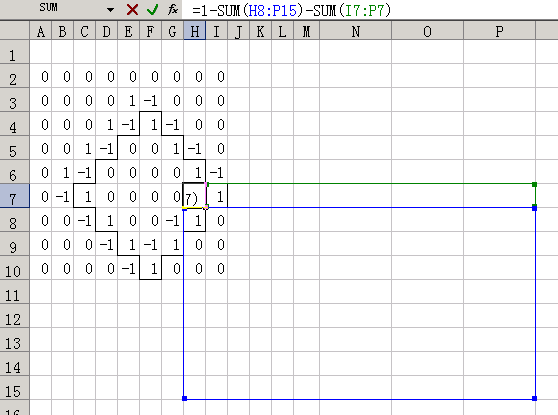Click cell C7 containing 1
The image size is (558, 415).
click(85, 196)
